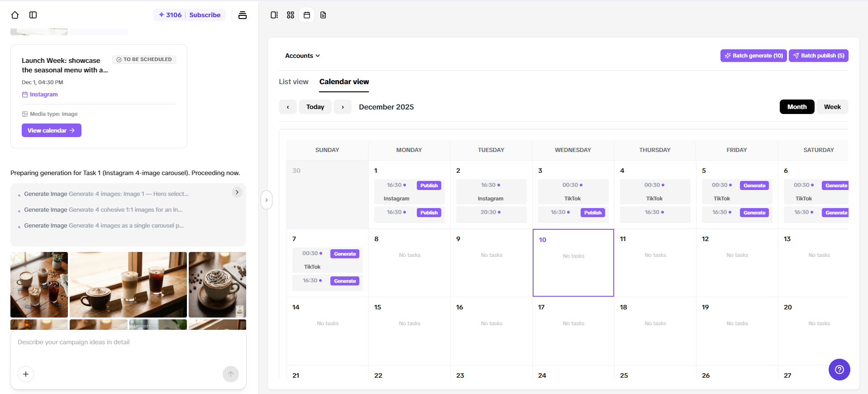Toggle the sidebar panel icon
Image resolution: width=868 pixels, height=394 pixels.
pyautogui.click(x=33, y=15)
